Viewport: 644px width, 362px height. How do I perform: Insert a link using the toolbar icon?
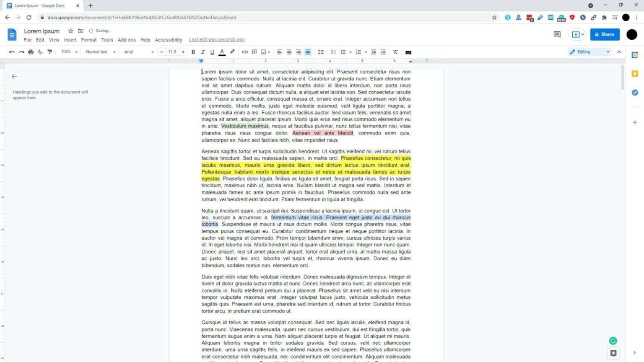[244, 52]
